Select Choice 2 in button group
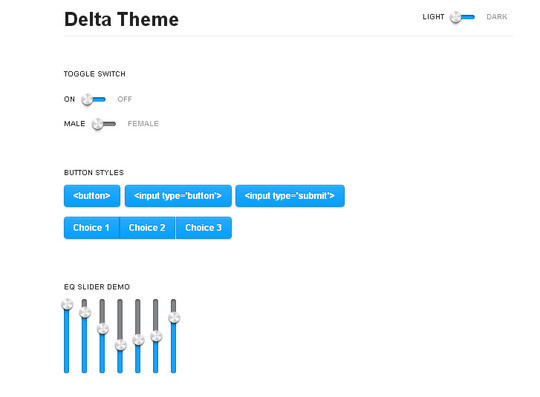The image size is (540, 397). click(147, 228)
